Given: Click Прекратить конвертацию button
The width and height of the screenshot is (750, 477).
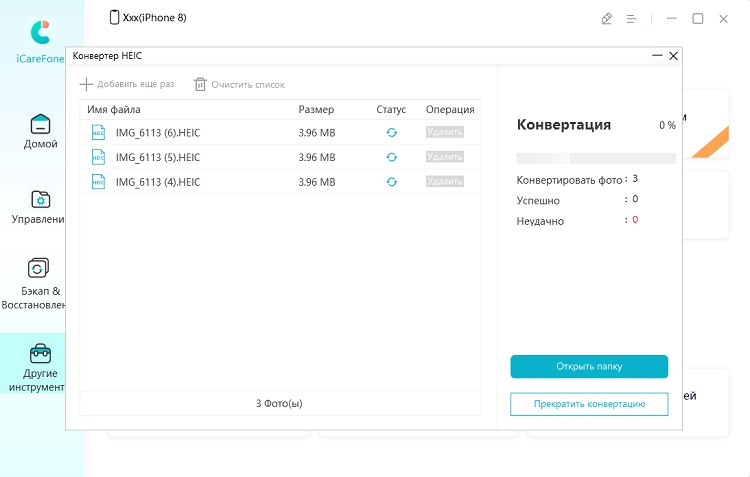Looking at the screenshot, I should (x=589, y=404).
